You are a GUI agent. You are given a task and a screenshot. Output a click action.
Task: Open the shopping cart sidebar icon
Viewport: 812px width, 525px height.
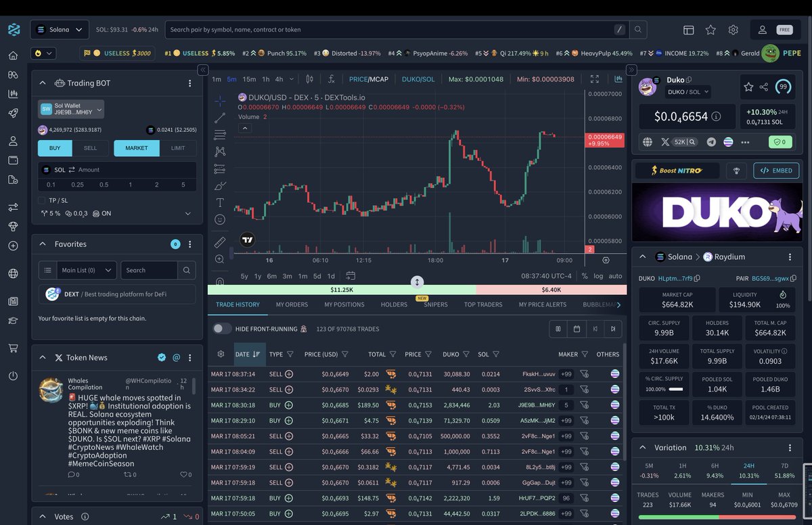point(13,348)
